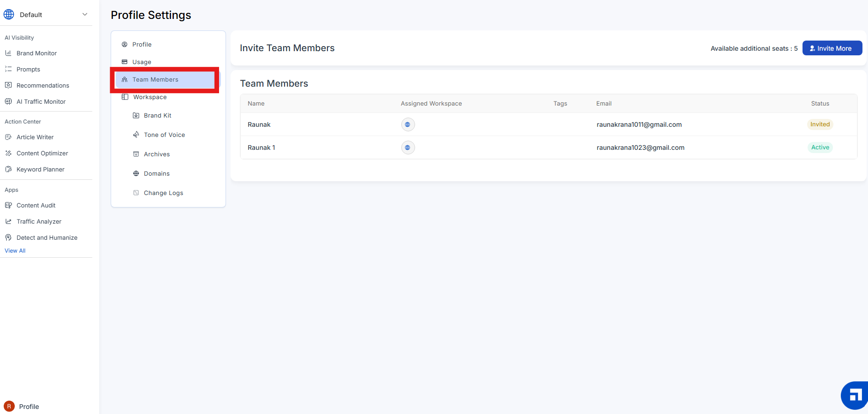Open the chat widget in bottom corner
Image resolution: width=868 pixels, height=414 pixels.
point(855,395)
